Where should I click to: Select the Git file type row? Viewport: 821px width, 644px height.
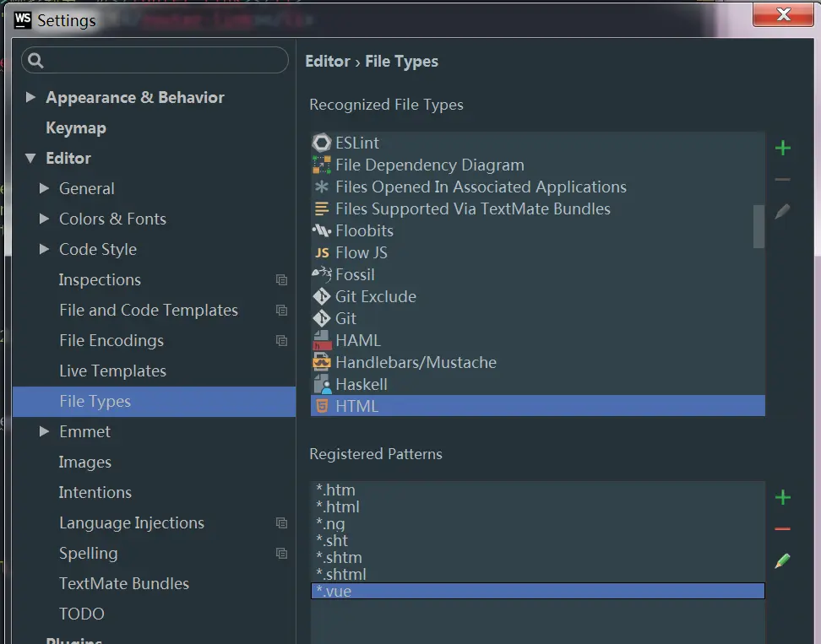(538, 318)
